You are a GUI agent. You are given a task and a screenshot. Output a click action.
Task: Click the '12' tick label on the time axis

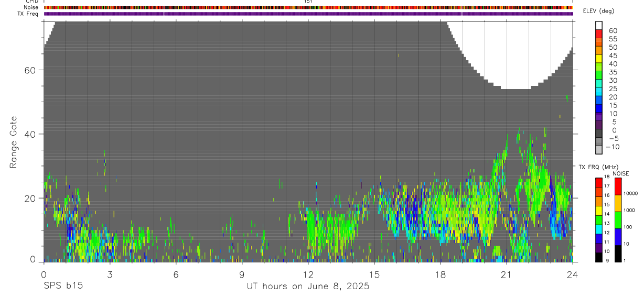308,274
